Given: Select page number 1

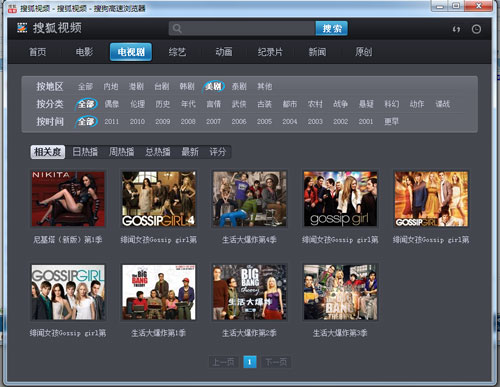Looking at the screenshot, I should click(x=250, y=362).
